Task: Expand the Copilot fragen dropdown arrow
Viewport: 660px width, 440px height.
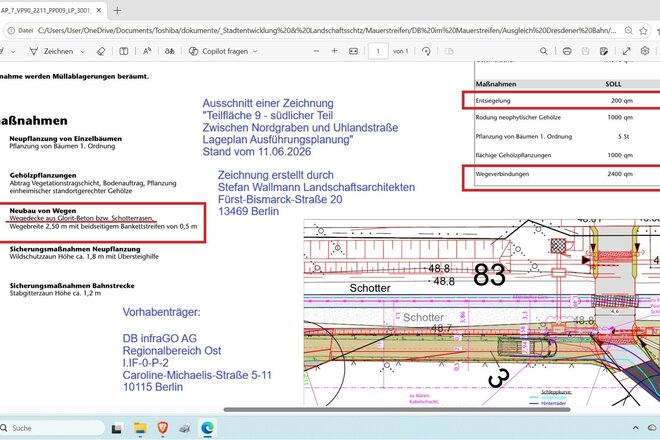Action: [255, 51]
